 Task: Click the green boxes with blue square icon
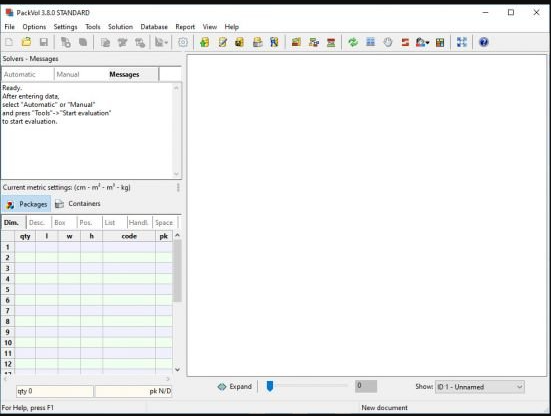314,42
